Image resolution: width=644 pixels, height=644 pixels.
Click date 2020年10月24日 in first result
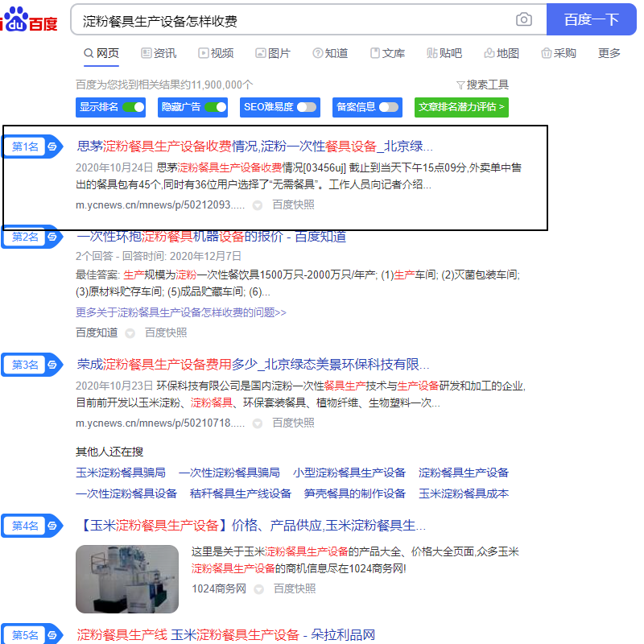click(114, 168)
